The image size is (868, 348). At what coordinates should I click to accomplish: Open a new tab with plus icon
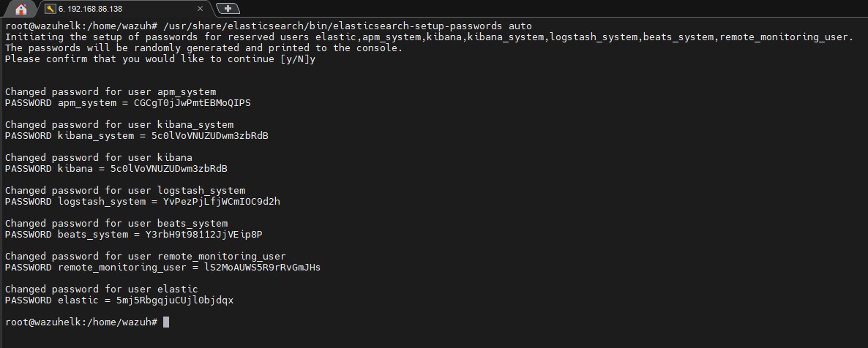[228, 9]
